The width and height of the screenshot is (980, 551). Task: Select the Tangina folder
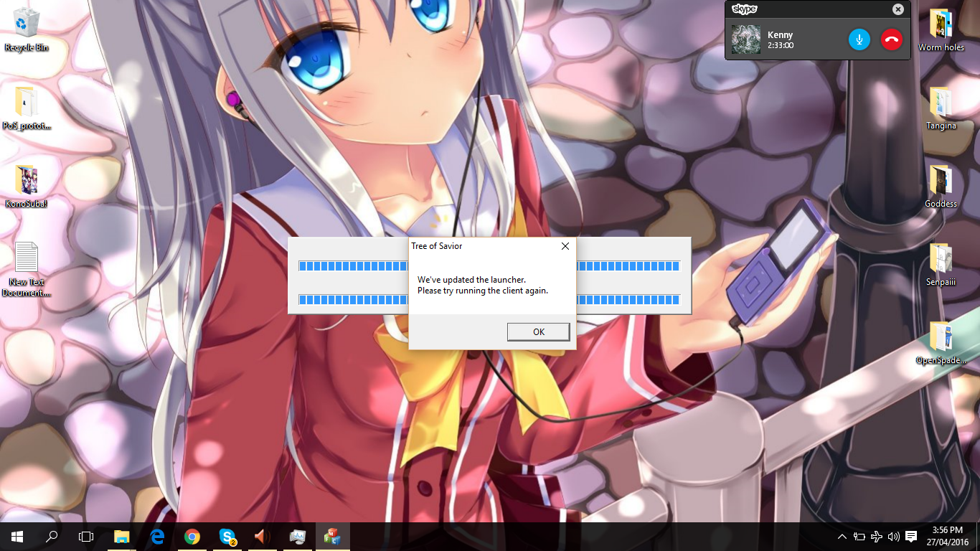pos(941,108)
